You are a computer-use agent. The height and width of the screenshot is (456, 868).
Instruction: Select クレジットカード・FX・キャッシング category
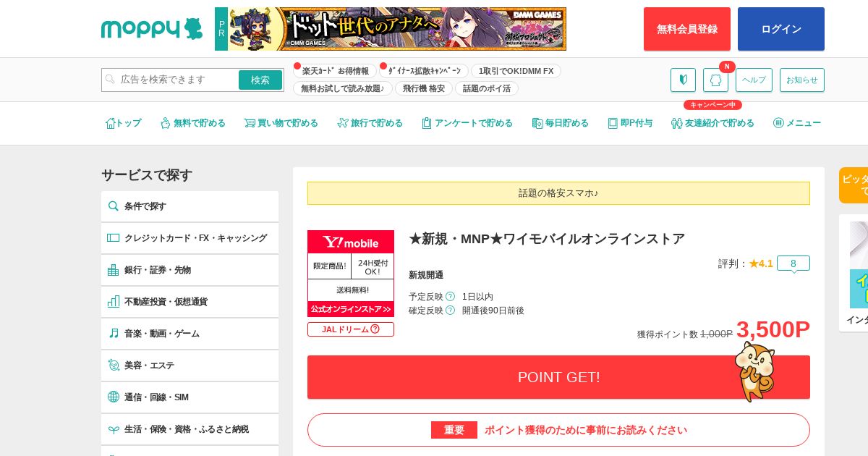[190, 238]
